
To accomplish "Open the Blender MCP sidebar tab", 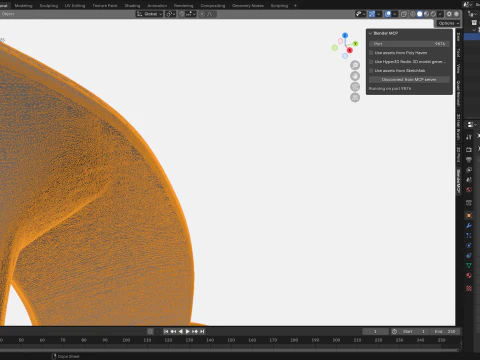I will [459, 182].
